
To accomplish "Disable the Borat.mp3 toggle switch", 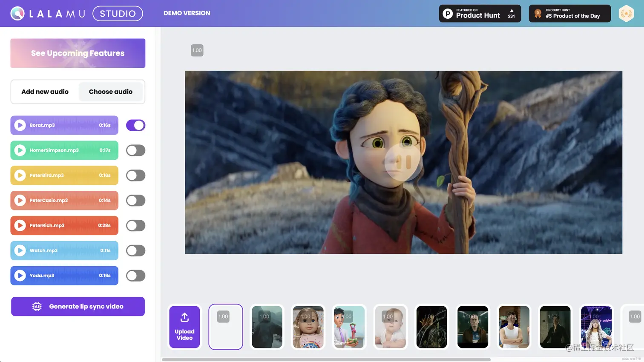I will pos(135,125).
